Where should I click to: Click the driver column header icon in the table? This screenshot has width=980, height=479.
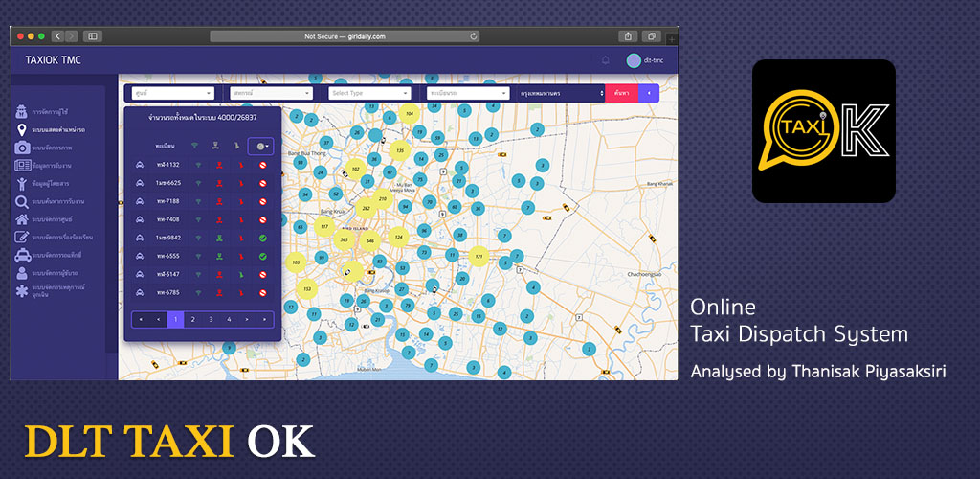point(216,146)
